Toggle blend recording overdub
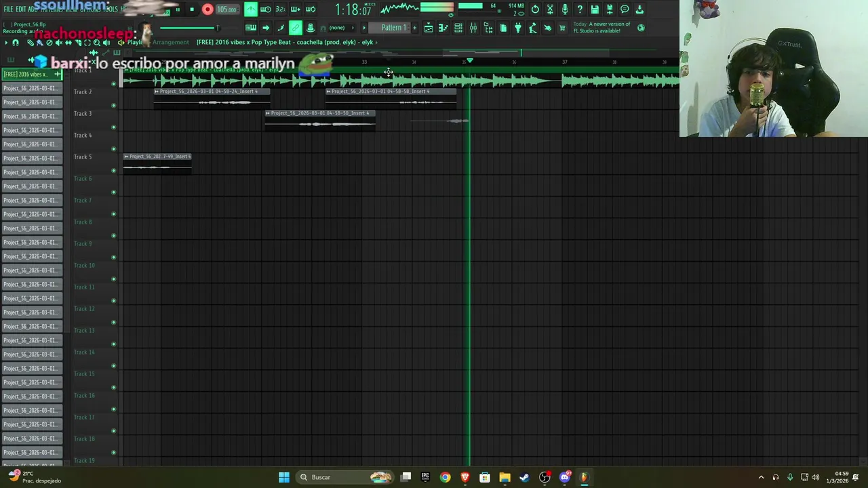Viewport: 868px width, 488px height. click(296, 9)
